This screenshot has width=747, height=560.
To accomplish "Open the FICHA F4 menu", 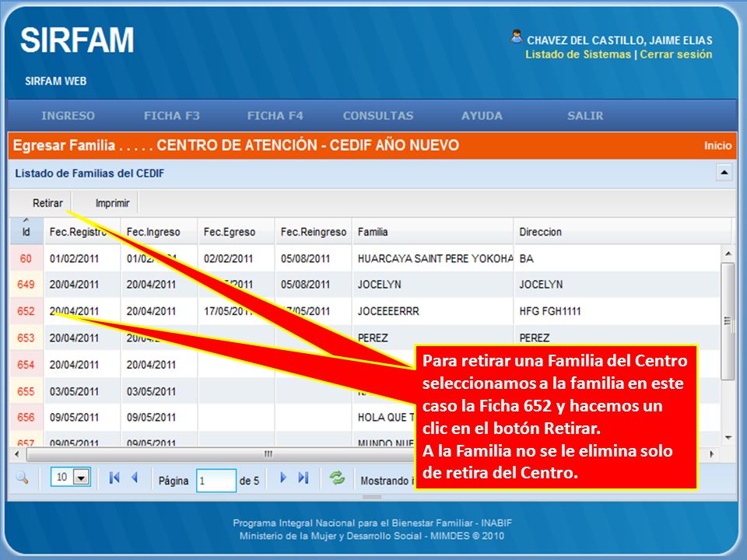I will pos(275,116).
